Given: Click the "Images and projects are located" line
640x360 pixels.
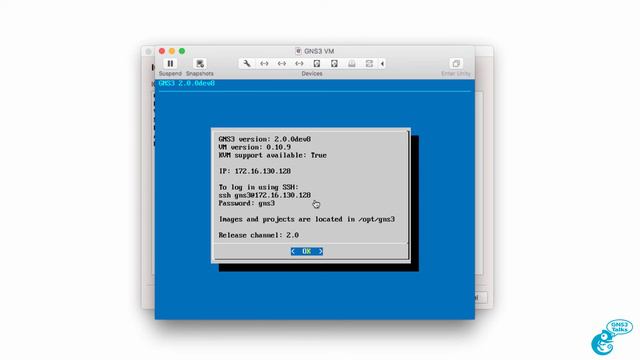Looking at the screenshot, I should click(x=307, y=219).
